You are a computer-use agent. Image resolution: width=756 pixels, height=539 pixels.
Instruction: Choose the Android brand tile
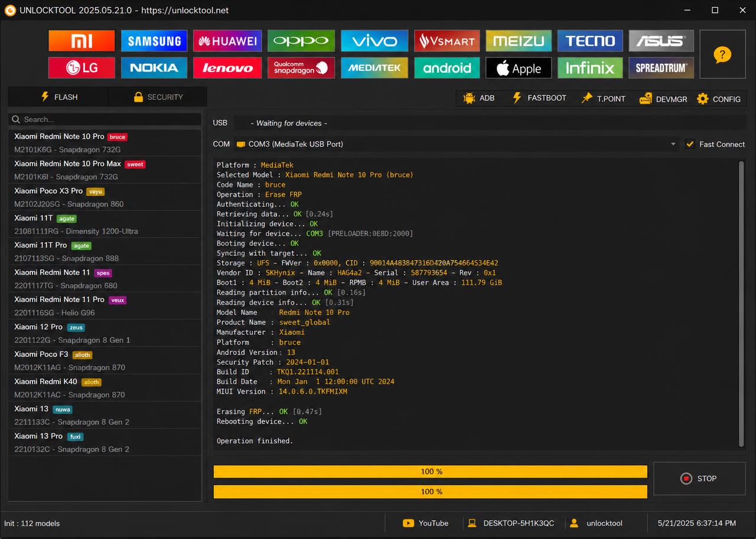tap(447, 68)
